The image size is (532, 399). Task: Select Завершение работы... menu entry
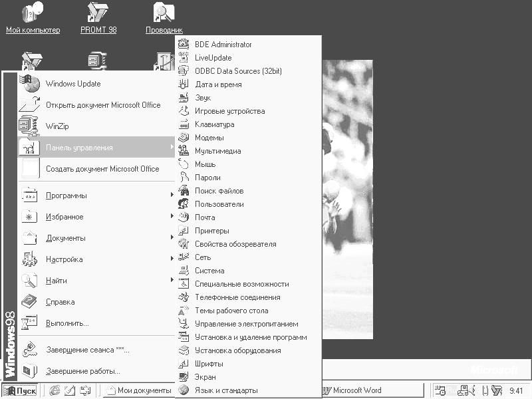click(96, 371)
